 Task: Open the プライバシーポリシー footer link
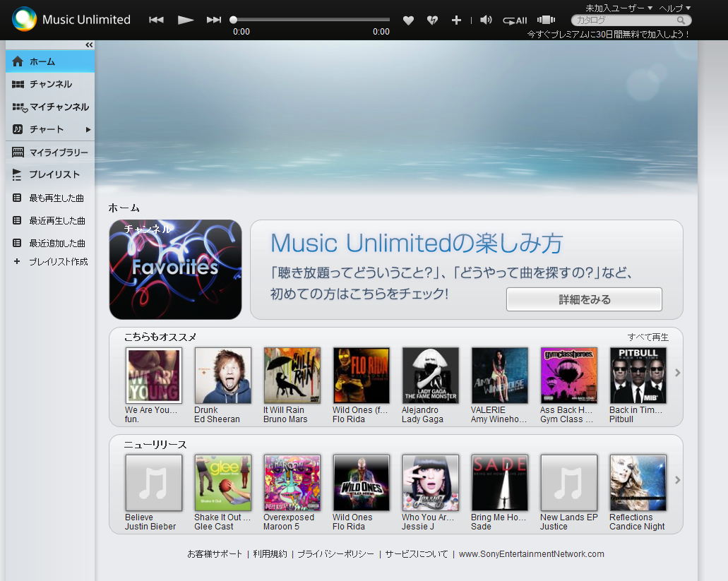pos(335,554)
